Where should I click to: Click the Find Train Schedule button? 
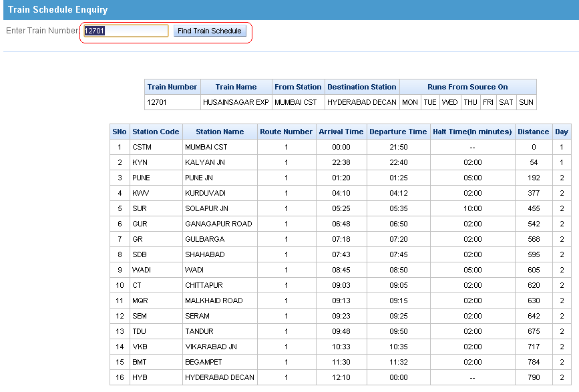[x=210, y=31]
